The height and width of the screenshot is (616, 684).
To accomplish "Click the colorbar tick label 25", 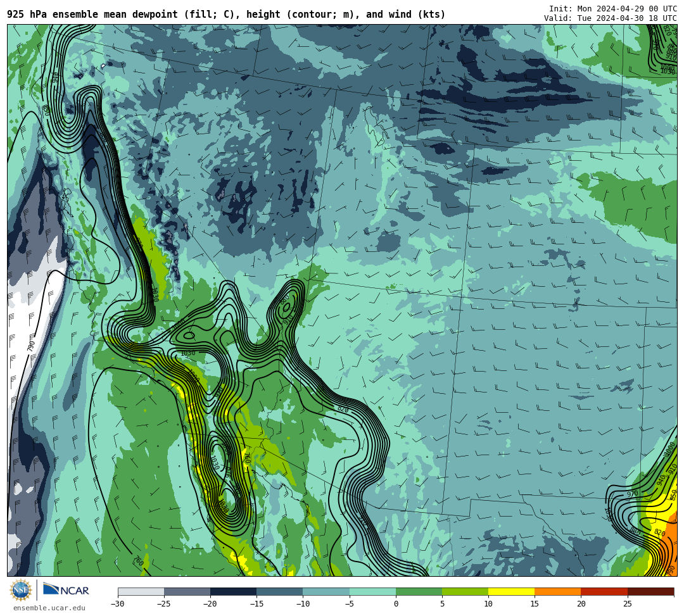I will (628, 604).
